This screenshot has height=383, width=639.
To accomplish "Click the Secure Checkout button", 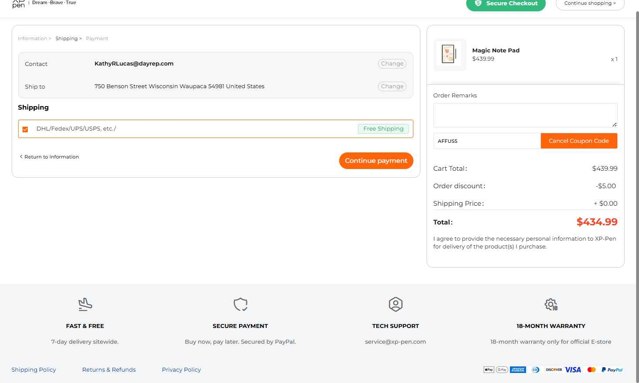I will [506, 4].
